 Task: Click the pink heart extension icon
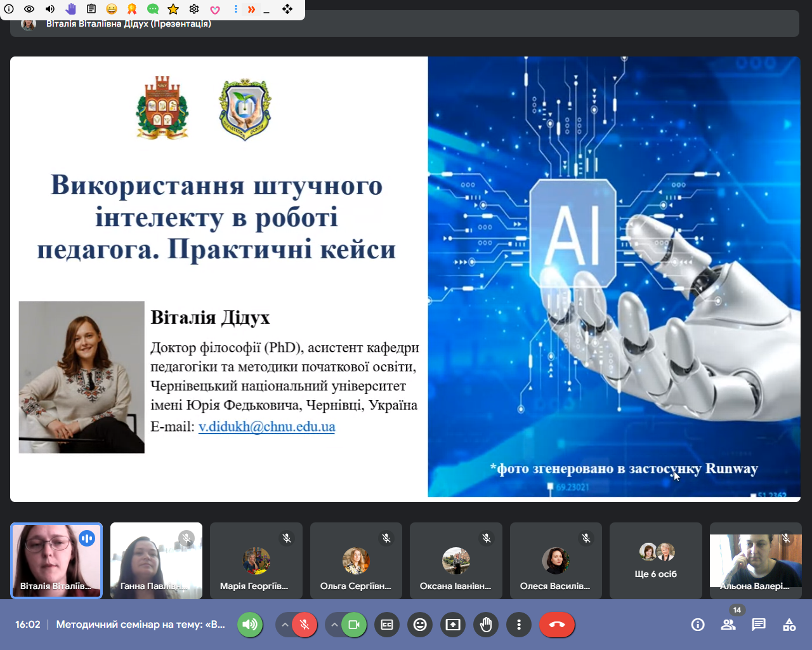[215, 10]
